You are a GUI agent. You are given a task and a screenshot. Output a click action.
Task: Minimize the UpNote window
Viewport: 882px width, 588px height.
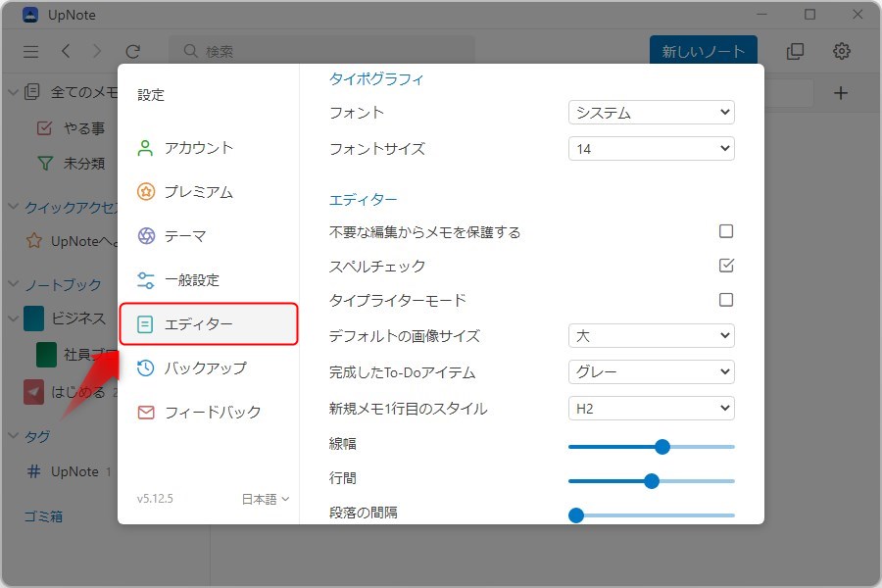coord(762,15)
